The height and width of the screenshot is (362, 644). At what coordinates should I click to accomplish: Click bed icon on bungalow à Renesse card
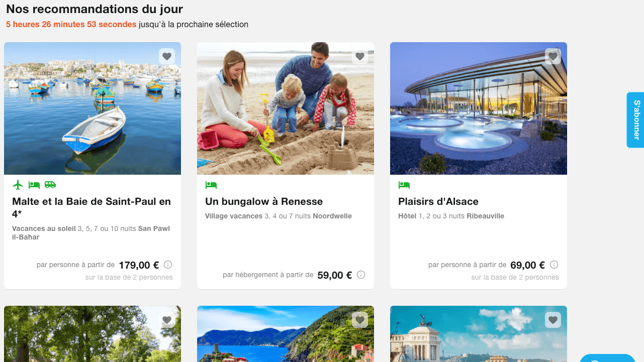211,185
